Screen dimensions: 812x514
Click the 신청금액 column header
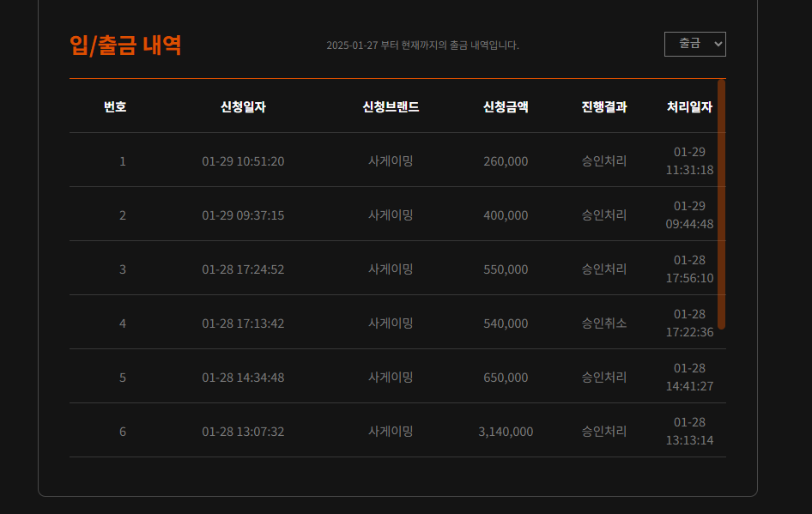506,106
